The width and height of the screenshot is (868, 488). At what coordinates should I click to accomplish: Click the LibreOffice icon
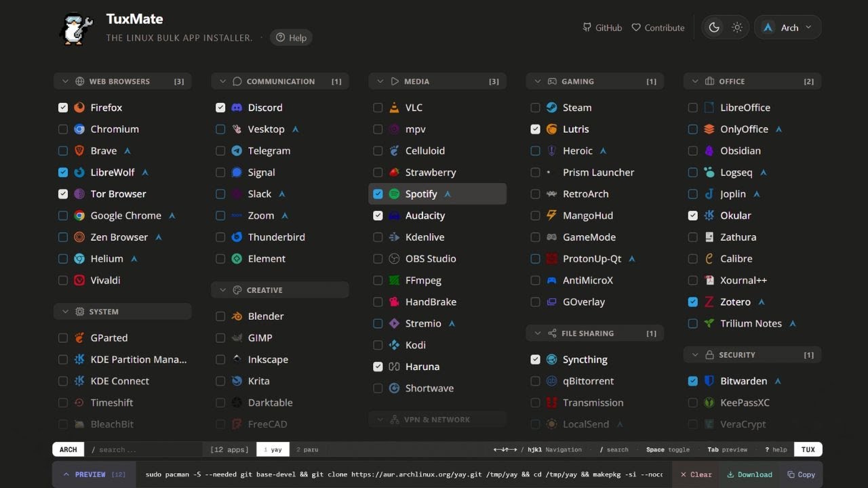click(x=709, y=108)
